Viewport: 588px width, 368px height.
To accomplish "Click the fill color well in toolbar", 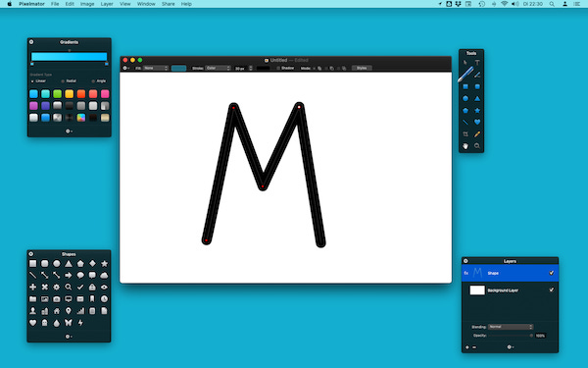I will 179,68.
